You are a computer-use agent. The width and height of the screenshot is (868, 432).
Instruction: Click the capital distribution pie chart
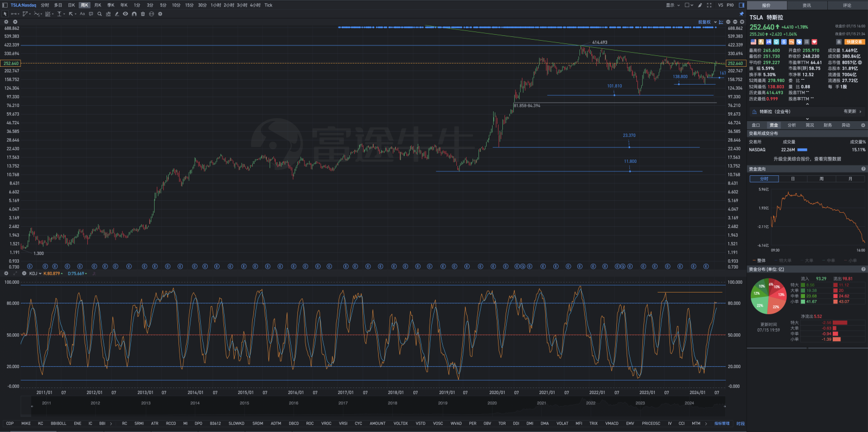768,296
